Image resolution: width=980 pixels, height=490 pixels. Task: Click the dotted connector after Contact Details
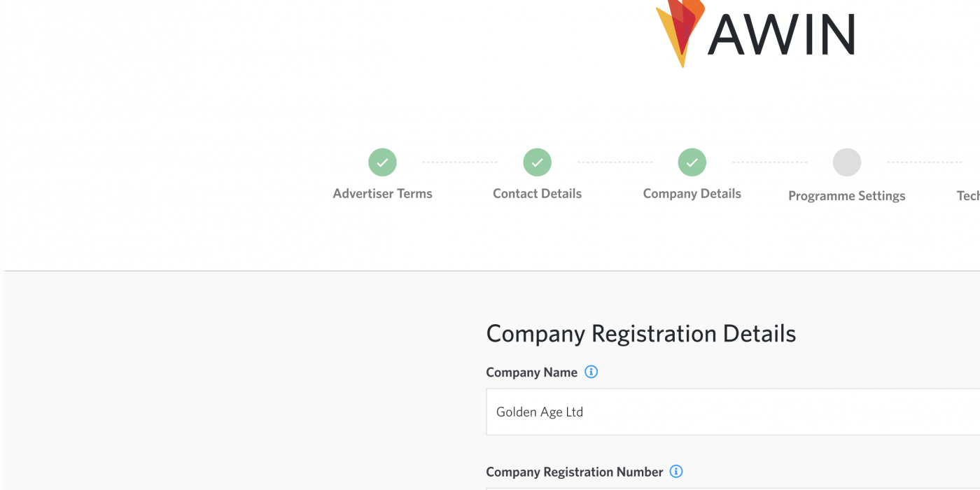click(x=615, y=162)
